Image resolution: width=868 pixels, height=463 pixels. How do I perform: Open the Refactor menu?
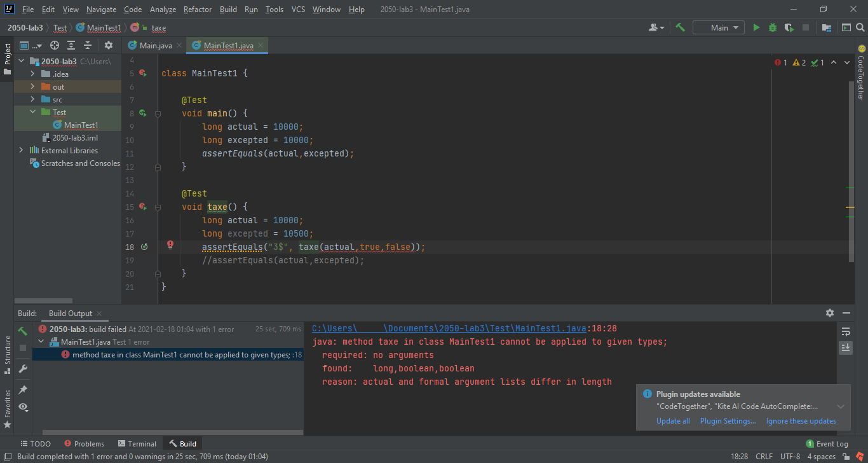pyautogui.click(x=197, y=10)
